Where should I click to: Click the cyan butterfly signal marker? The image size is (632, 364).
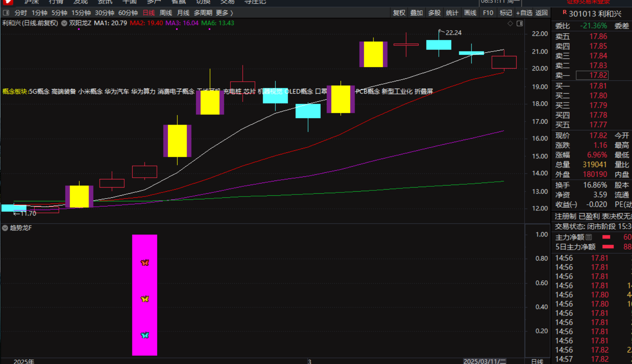click(x=145, y=335)
